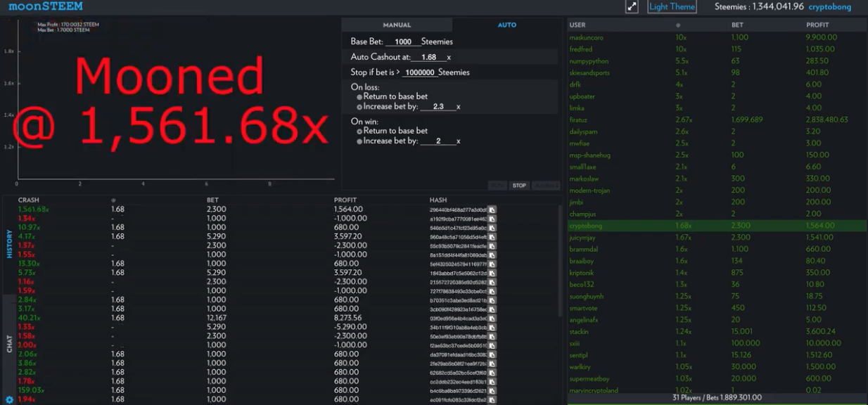This screenshot has height=405, width=868.
Task: Select 'Increase bet by' under On loss
Action: (359, 107)
